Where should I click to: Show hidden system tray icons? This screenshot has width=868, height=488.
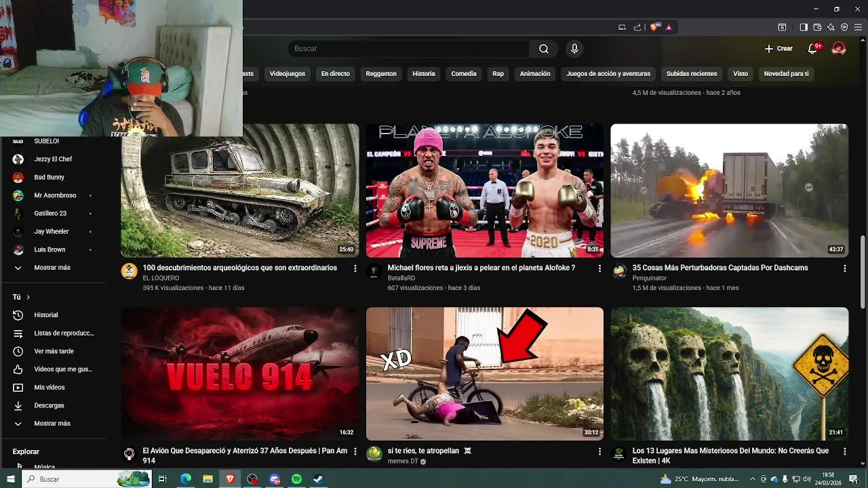[752, 479]
